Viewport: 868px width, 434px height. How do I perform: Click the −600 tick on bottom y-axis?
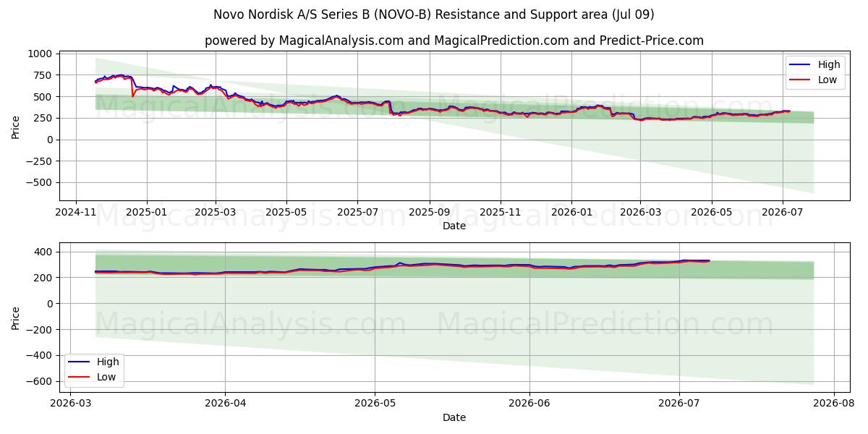39,381
